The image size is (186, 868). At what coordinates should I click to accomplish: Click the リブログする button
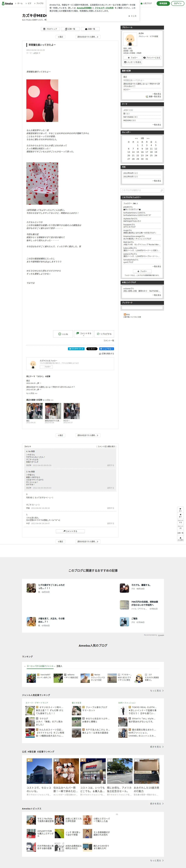tap(104, 334)
